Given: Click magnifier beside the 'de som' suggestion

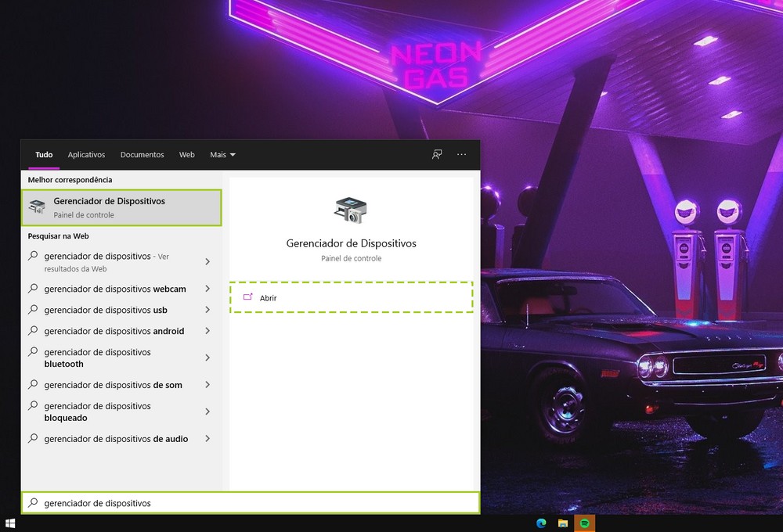Looking at the screenshot, I should [x=33, y=384].
